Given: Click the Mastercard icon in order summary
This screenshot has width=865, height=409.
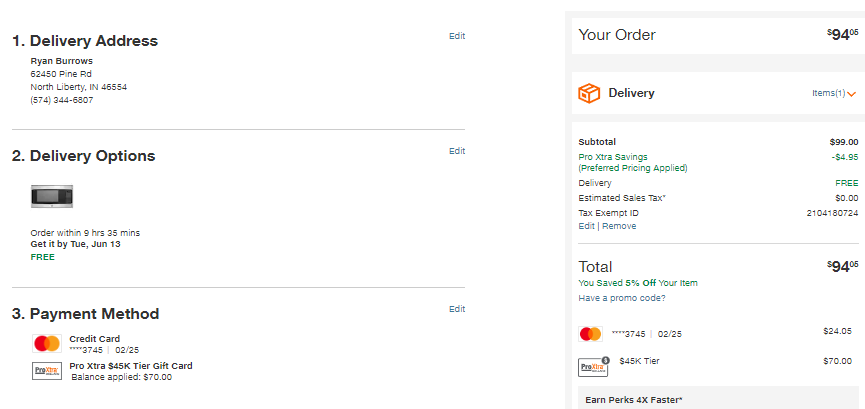Looking at the screenshot, I should coord(590,334).
